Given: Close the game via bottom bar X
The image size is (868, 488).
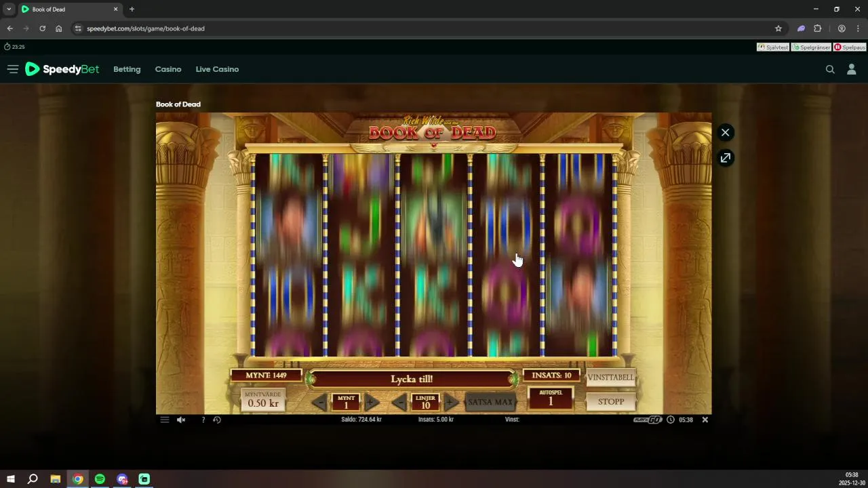Looking at the screenshot, I should 705,420.
